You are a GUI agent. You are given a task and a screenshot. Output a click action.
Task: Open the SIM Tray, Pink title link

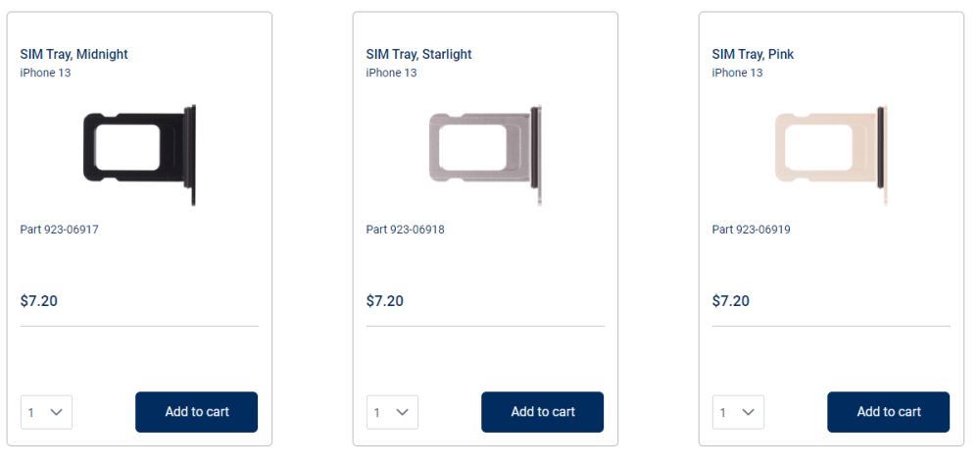pyautogui.click(x=753, y=54)
